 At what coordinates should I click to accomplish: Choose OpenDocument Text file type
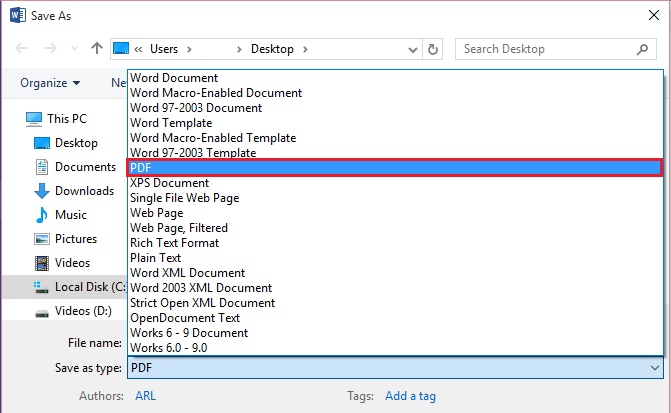coord(395,318)
